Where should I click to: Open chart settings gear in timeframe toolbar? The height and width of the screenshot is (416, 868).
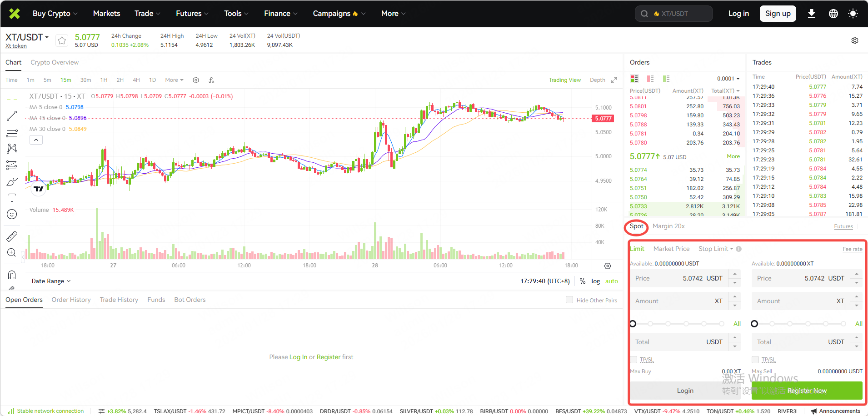(x=196, y=80)
